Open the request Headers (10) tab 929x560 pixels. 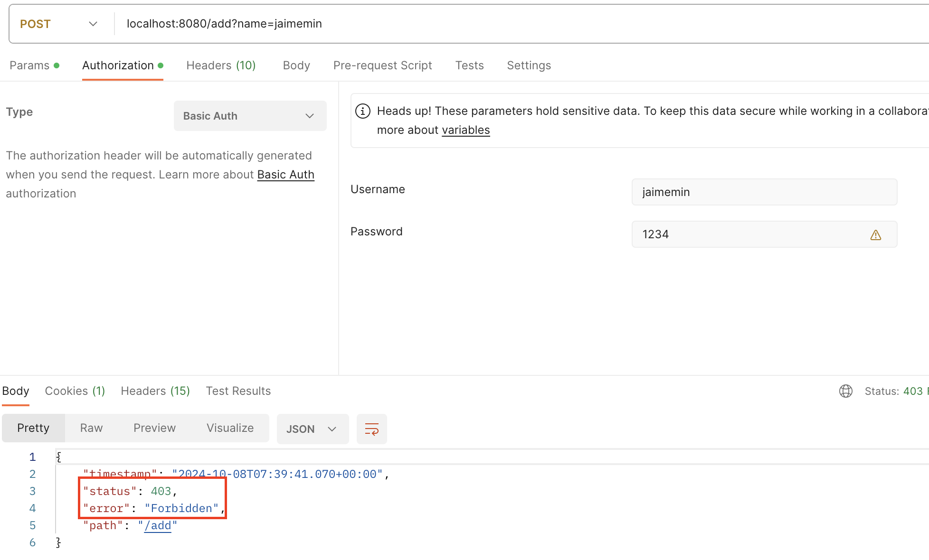221,65
